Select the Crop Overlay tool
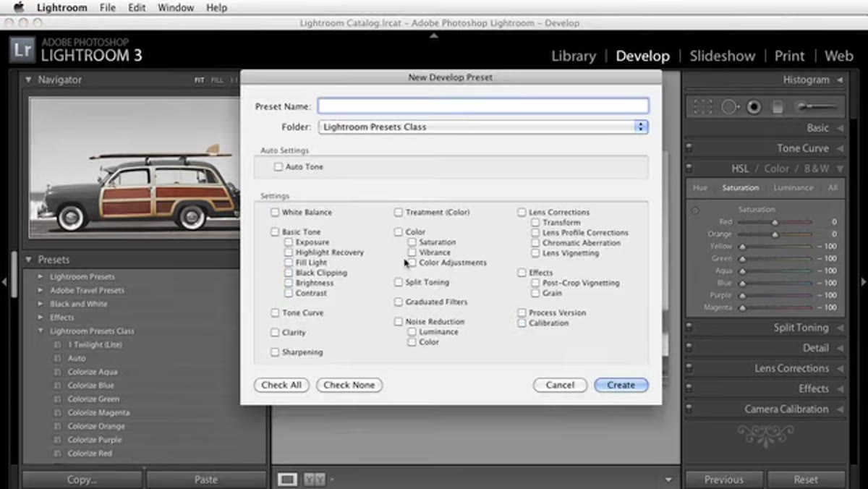Viewport: 868px width, 489px height. click(702, 107)
